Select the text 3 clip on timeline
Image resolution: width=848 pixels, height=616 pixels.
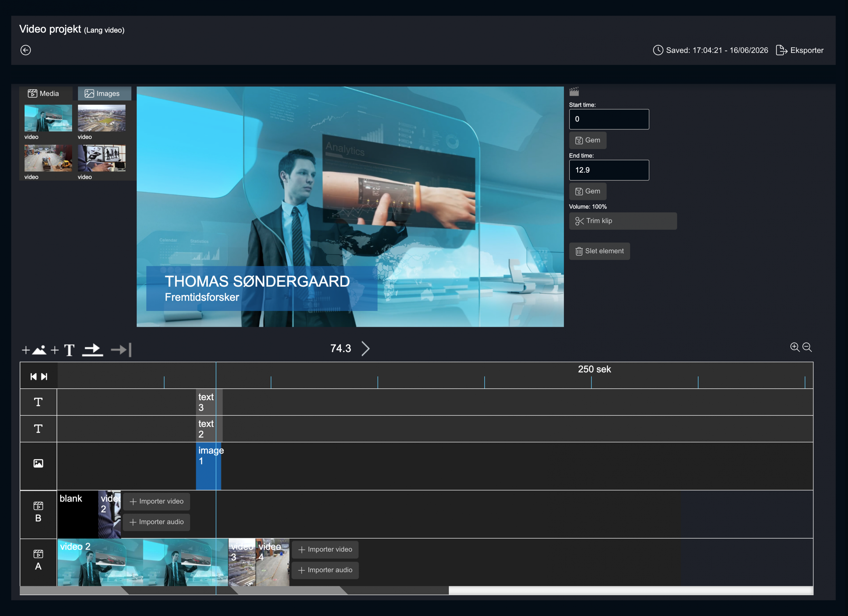pyautogui.click(x=209, y=402)
